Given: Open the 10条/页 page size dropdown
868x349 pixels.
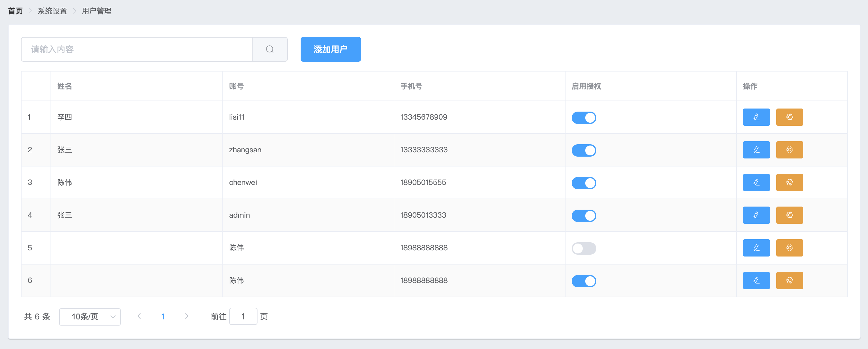Looking at the screenshot, I should tap(90, 317).
